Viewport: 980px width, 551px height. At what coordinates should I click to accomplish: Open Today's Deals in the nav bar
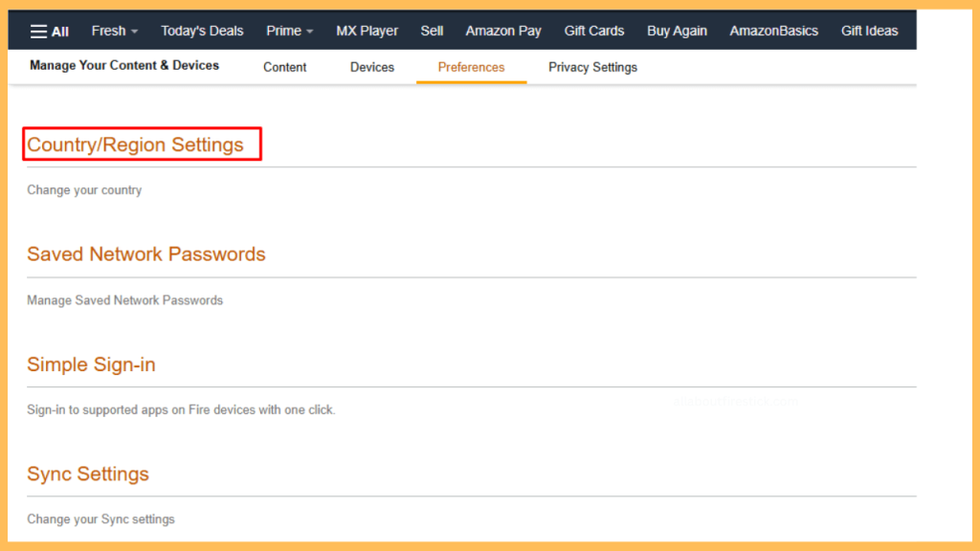202,31
